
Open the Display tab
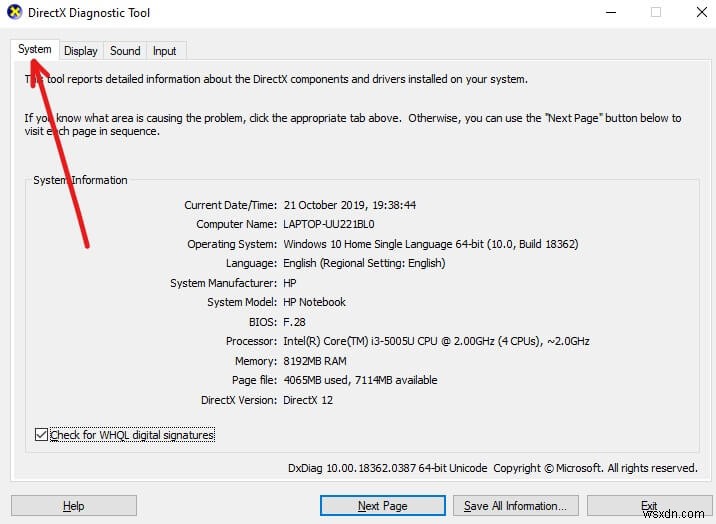pos(81,51)
